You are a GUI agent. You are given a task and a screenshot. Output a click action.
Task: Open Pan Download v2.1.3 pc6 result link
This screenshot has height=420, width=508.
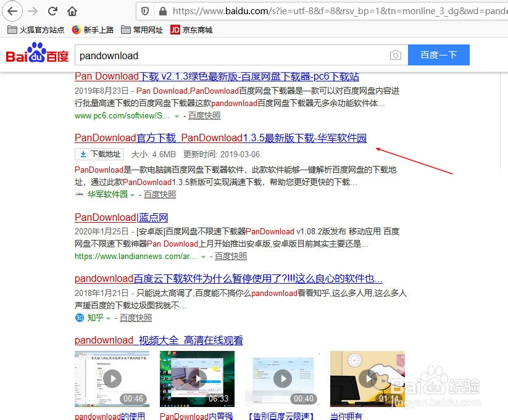tap(217, 76)
